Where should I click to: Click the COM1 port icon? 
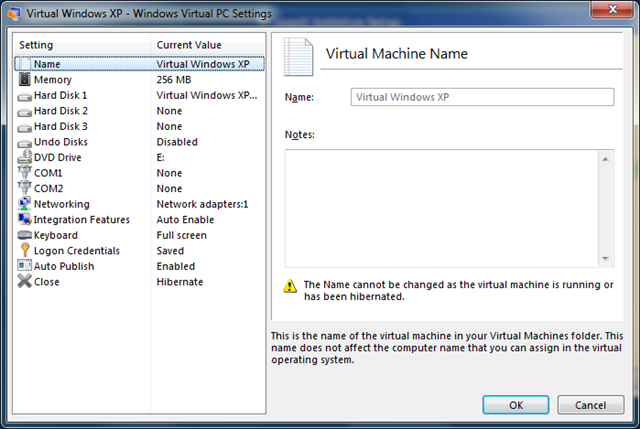coord(25,173)
